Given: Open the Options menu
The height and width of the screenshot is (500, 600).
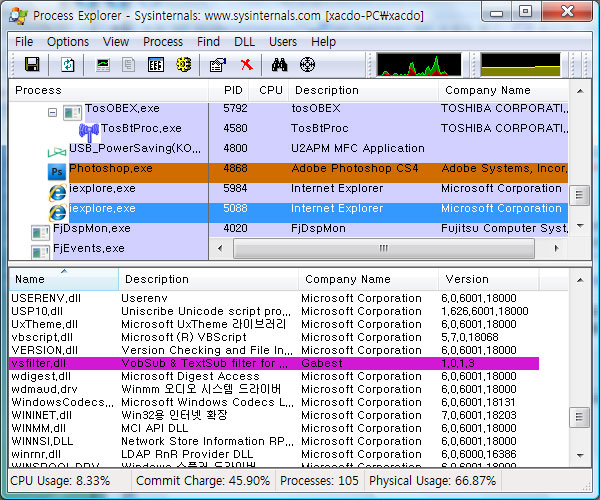Looking at the screenshot, I should pyautogui.click(x=68, y=41).
